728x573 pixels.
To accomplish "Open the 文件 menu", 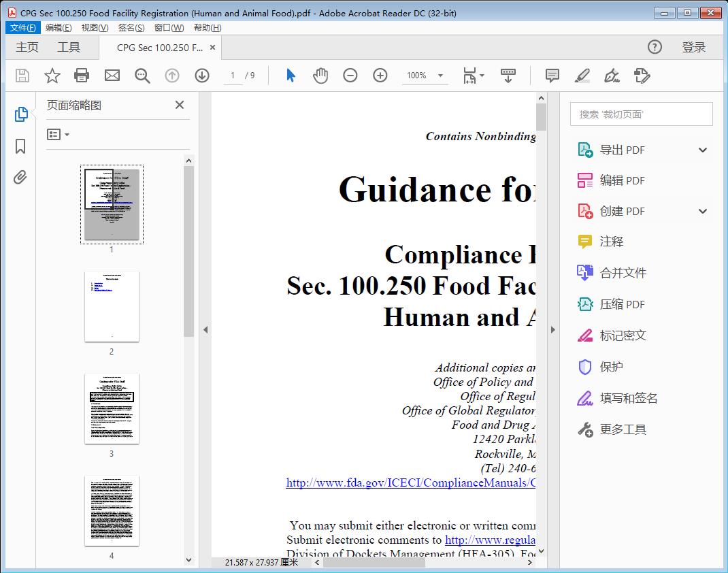I will click(x=22, y=27).
